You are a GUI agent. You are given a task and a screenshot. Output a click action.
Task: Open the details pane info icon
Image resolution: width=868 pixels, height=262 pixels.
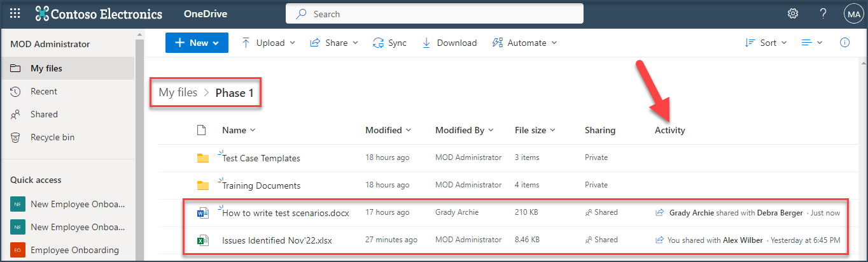pyautogui.click(x=845, y=43)
